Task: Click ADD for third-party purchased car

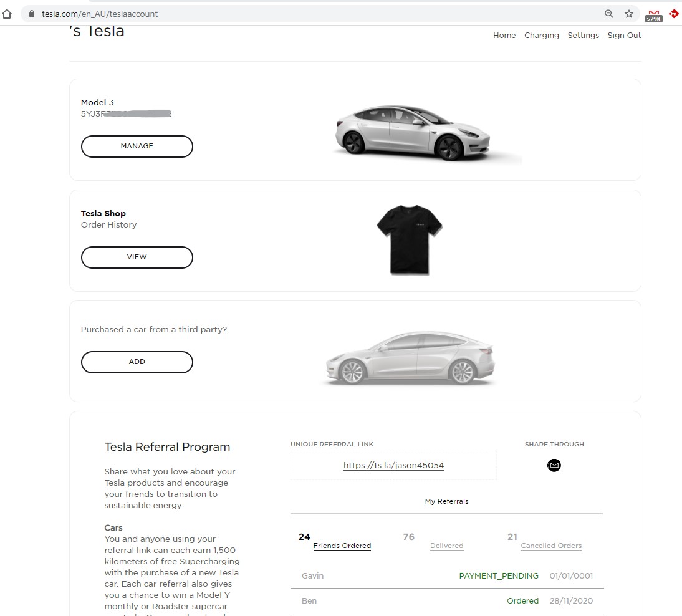Action: click(137, 362)
